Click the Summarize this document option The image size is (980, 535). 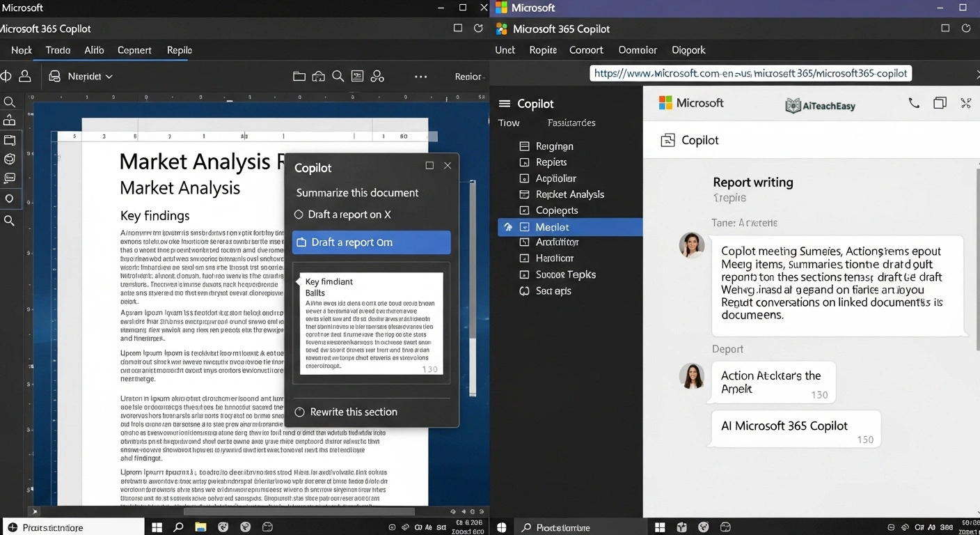coord(358,192)
